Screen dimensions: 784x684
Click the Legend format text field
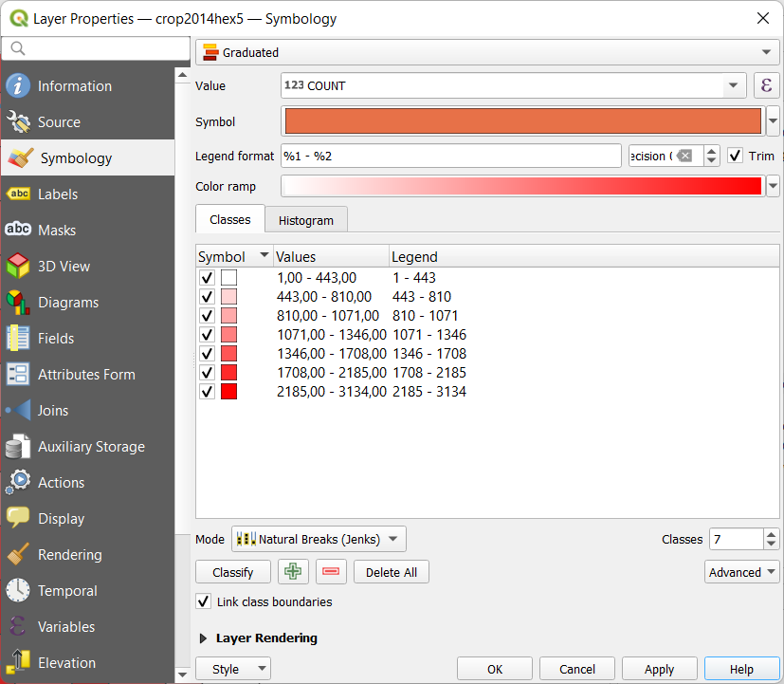[x=450, y=156]
